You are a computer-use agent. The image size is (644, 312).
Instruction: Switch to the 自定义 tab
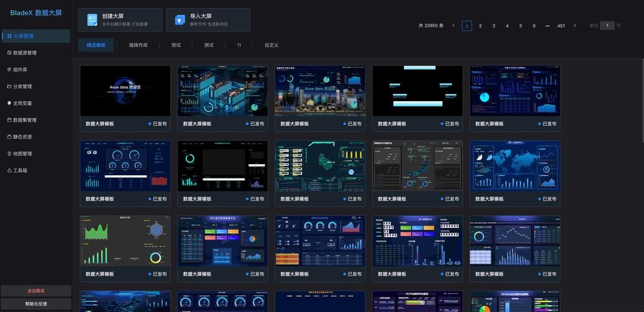pyautogui.click(x=271, y=45)
